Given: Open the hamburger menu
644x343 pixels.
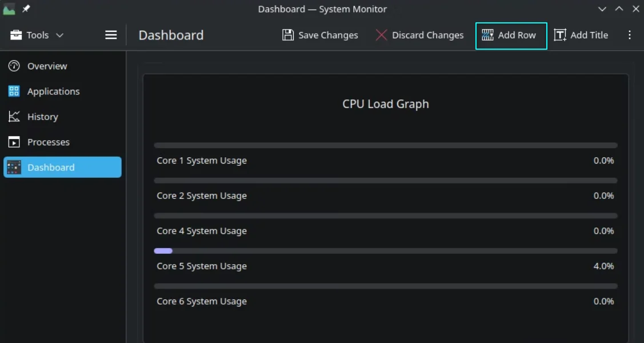Looking at the screenshot, I should point(111,35).
